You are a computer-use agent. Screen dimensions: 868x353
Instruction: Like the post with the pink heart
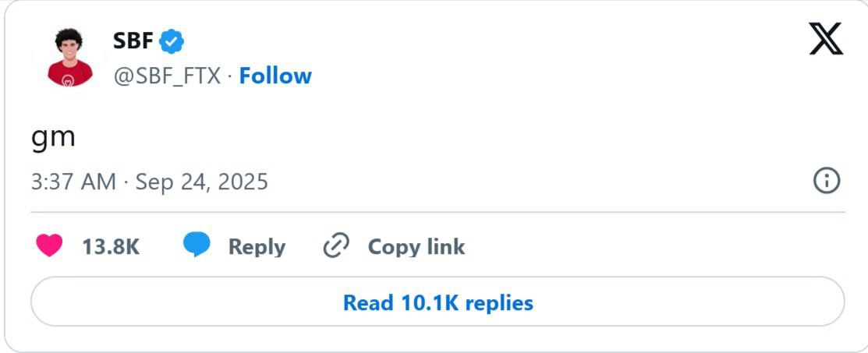(49, 245)
